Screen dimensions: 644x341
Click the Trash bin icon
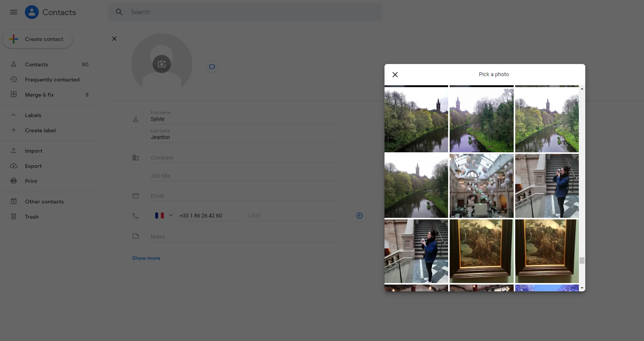pos(14,217)
